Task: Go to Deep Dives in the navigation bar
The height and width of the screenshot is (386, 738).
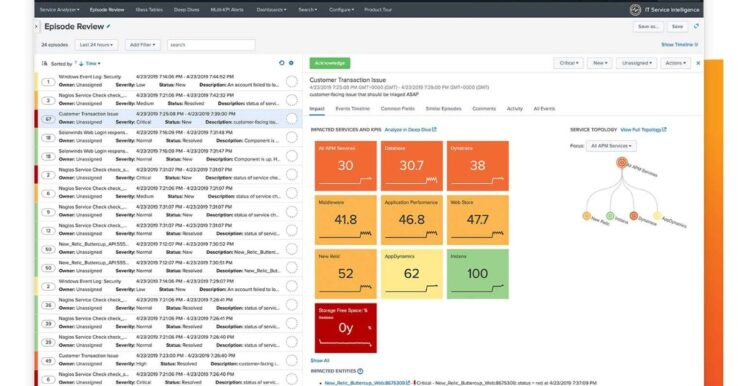Action: pyautogui.click(x=186, y=9)
